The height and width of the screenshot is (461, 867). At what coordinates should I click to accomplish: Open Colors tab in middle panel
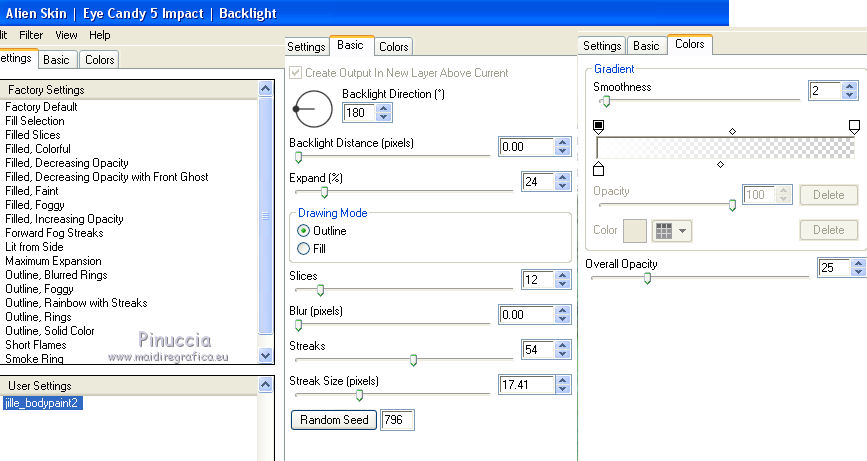point(393,46)
